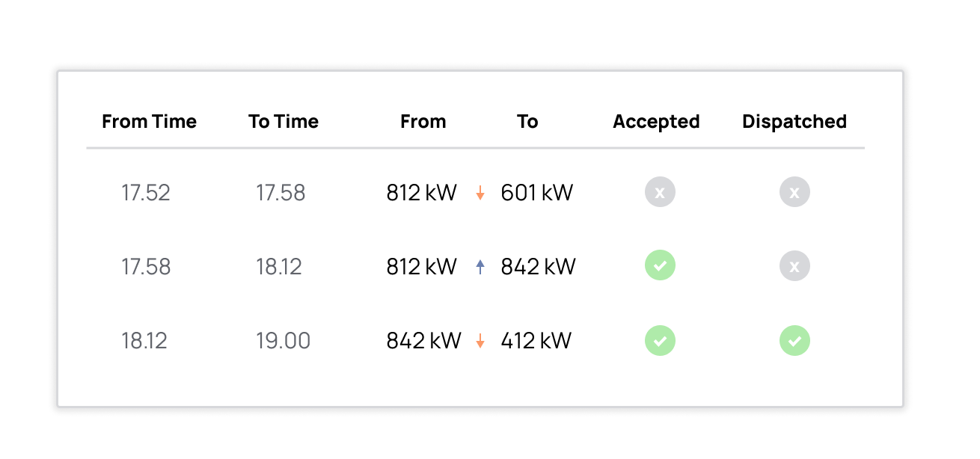980x459 pixels.
Task: Select the To Time column header
Action: [284, 122]
